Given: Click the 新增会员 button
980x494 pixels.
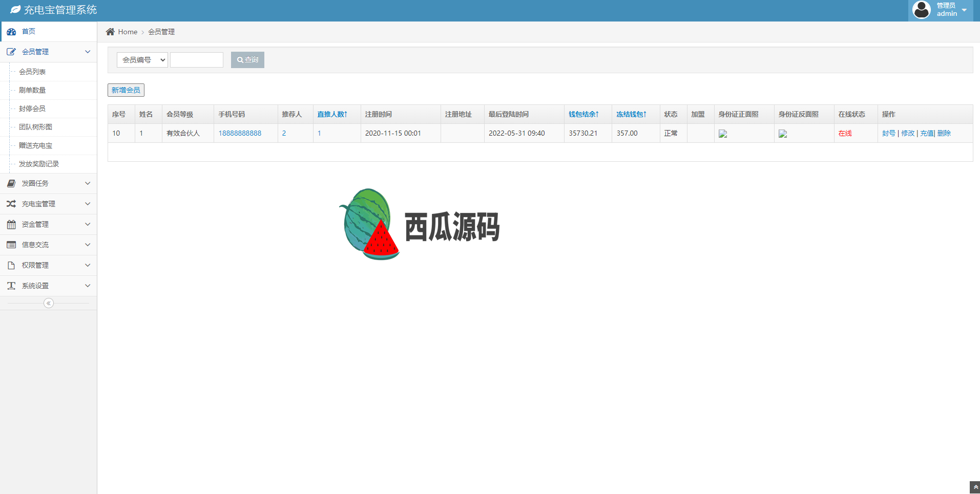Looking at the screenshot, I should [126, 90].
